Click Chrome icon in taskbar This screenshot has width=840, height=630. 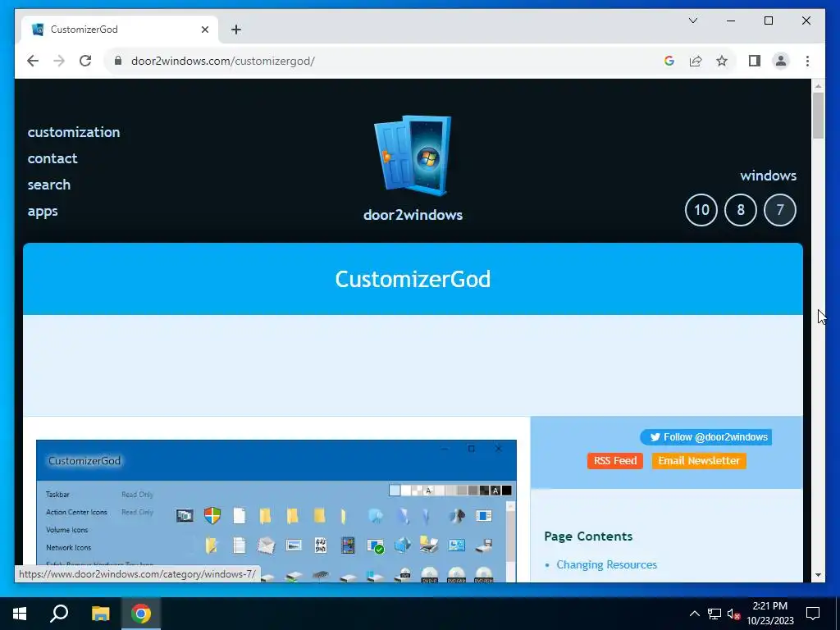pyautogui.click(x=141, y=614)
